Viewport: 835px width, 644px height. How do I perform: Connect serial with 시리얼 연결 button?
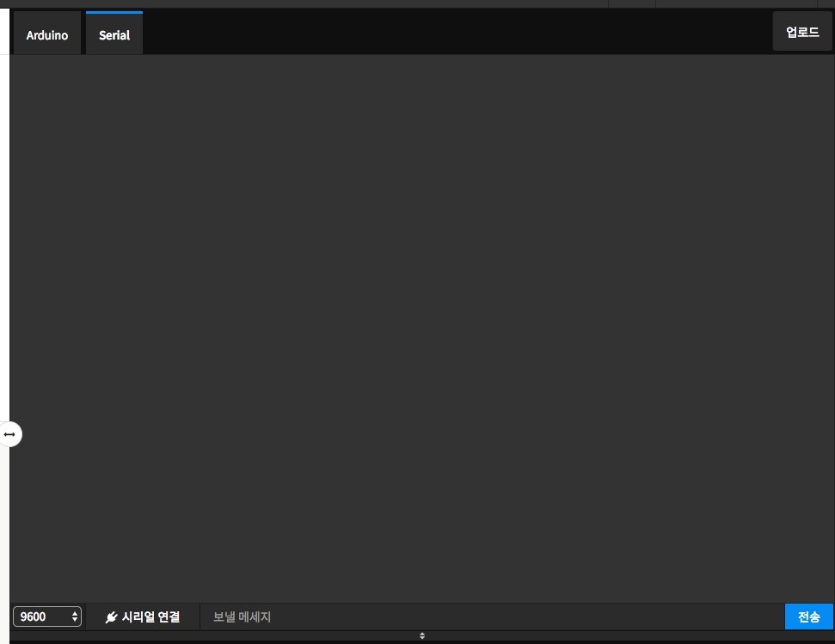click(143, 616)
